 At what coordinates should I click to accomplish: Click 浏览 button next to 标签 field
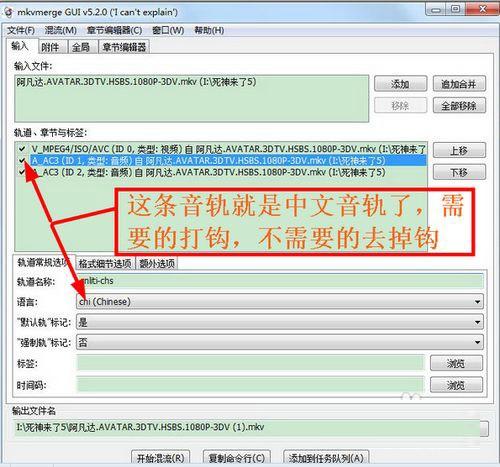pos(456,363)
